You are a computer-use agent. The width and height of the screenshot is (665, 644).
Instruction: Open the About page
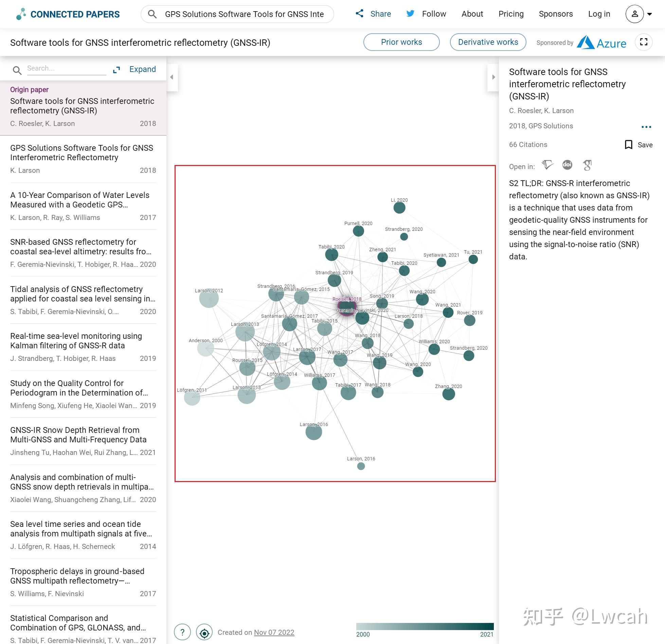point(472,14)
